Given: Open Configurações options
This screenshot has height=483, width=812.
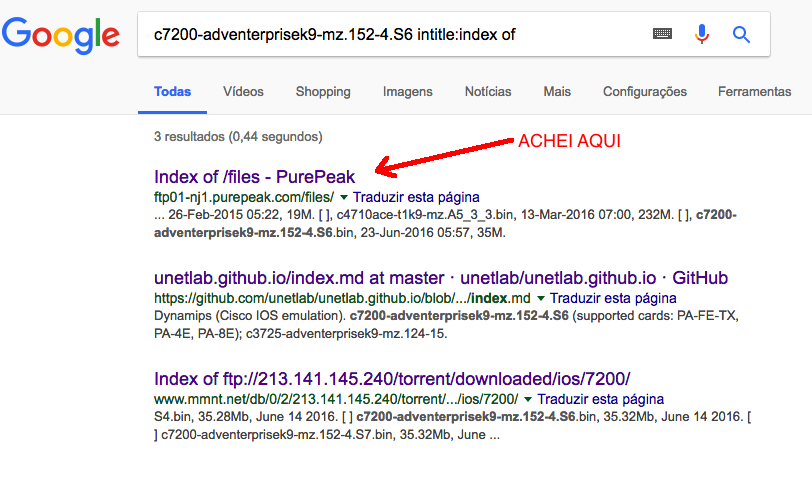Looking at the screenshot, I should 645,92.
